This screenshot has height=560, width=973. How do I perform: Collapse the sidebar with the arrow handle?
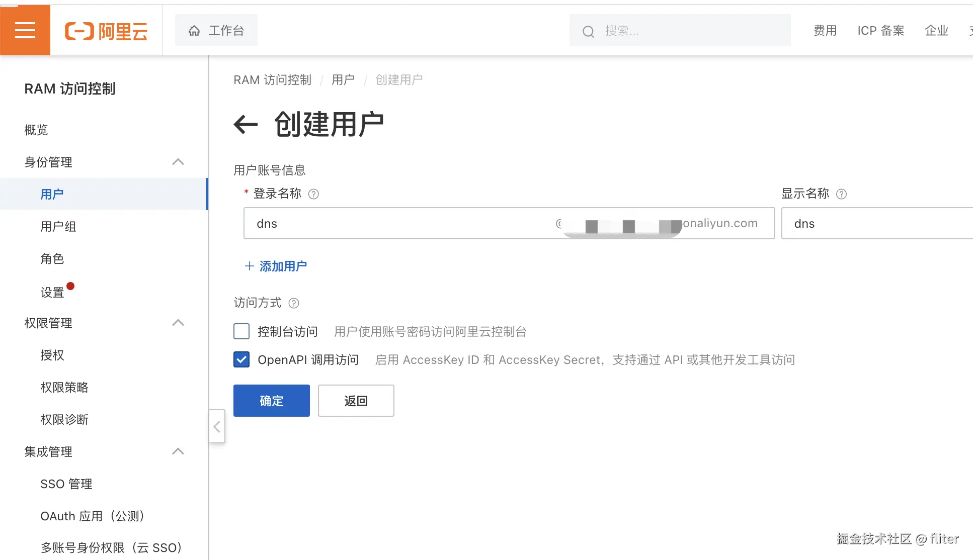tap(217, 427)
